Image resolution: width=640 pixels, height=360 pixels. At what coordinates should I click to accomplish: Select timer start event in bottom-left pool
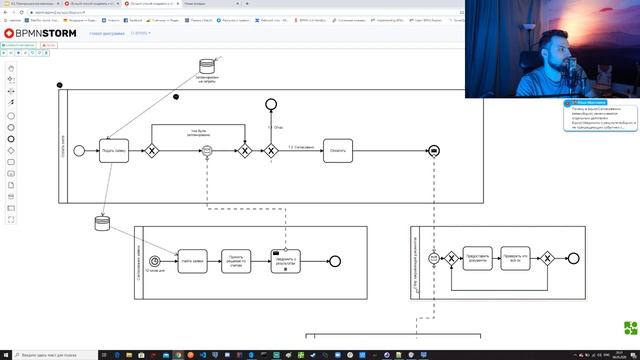click(x=155, y=261)
